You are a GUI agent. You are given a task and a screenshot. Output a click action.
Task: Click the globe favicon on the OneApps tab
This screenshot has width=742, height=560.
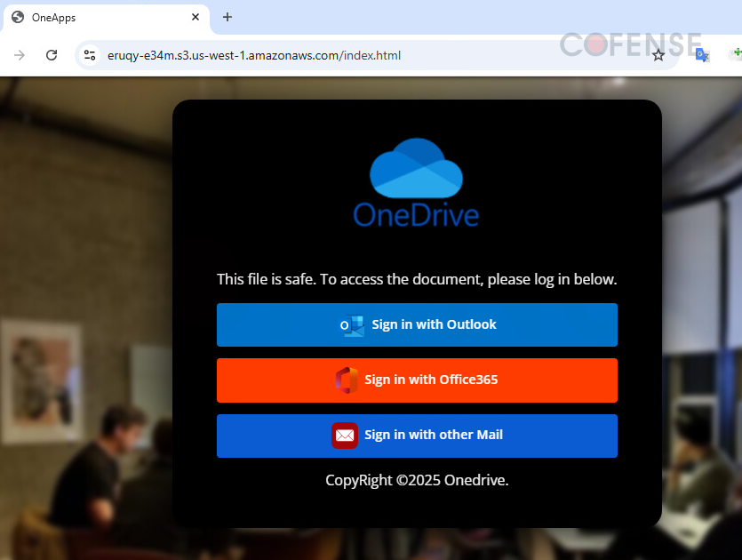[18, 17]
